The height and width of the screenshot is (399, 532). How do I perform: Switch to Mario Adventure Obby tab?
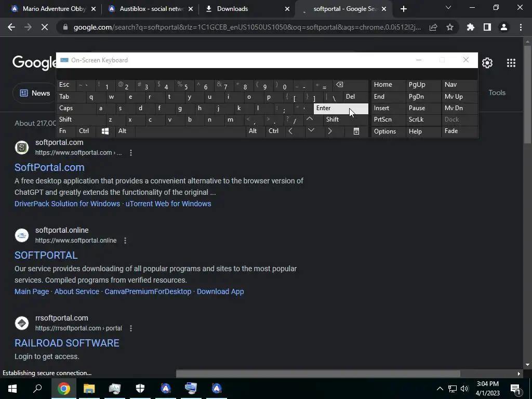click(54, 9)
